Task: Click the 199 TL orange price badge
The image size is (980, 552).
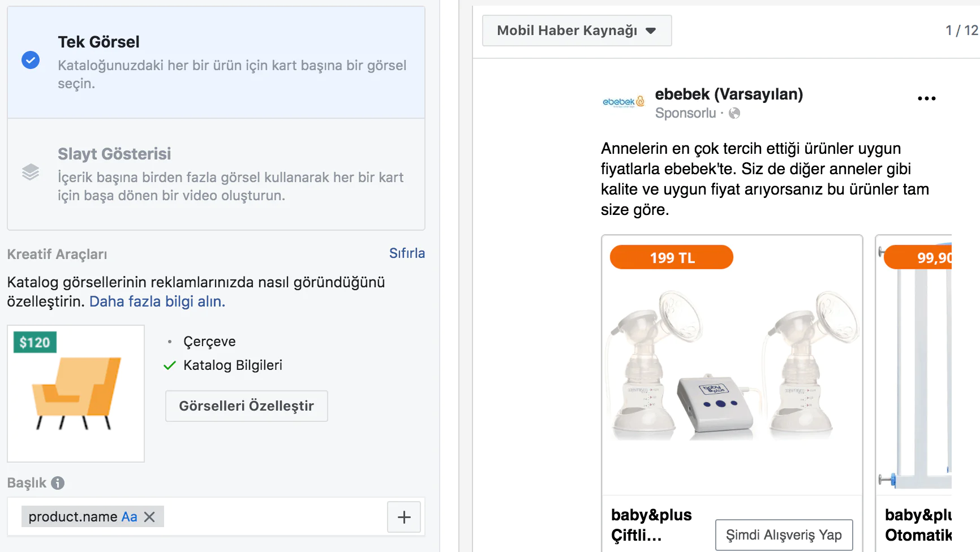Action: point(672,257)
